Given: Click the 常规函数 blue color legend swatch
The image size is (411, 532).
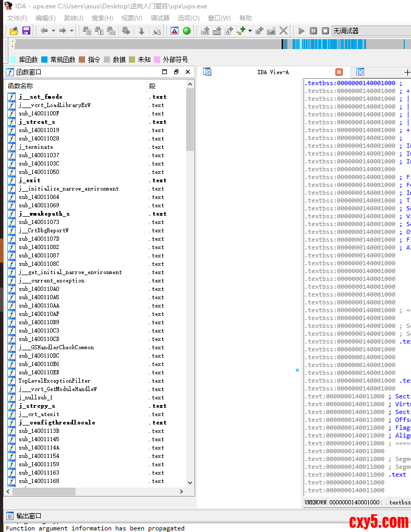Looking at the screenshot, I should point(44,60).
